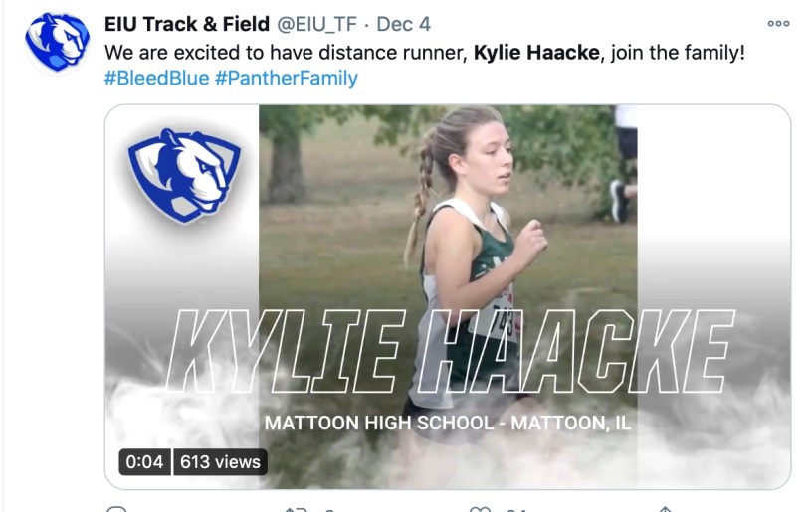Click the like count number

click(514, 510)
